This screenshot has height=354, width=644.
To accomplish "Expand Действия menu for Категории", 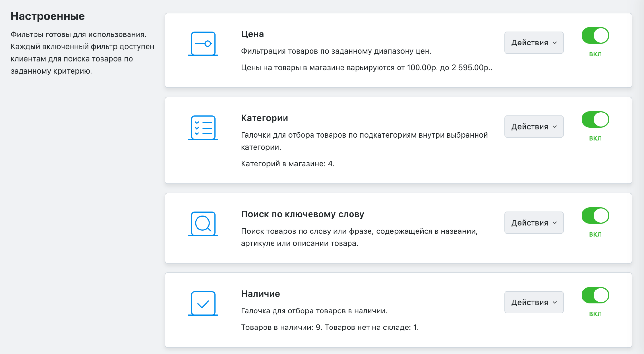I will [534, 127].
